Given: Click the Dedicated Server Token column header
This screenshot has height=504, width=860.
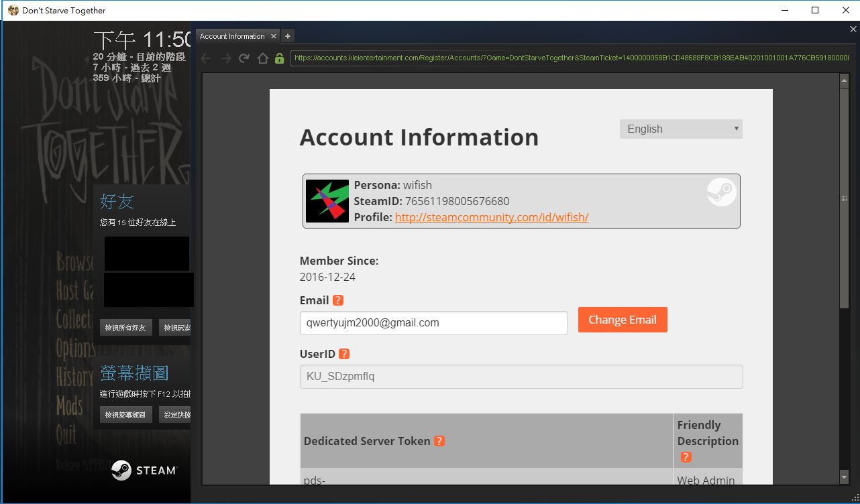Looking at the screenshot, I should point(487,441).
